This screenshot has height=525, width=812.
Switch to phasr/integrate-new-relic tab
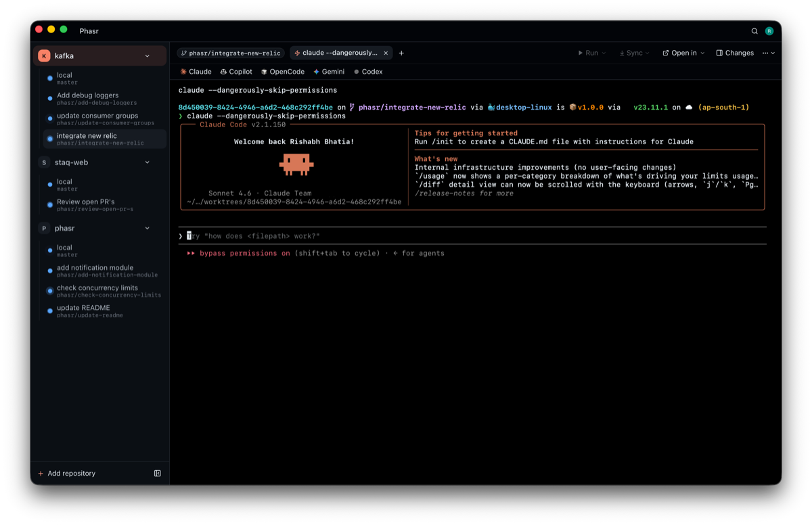click(x=231, y=53)
